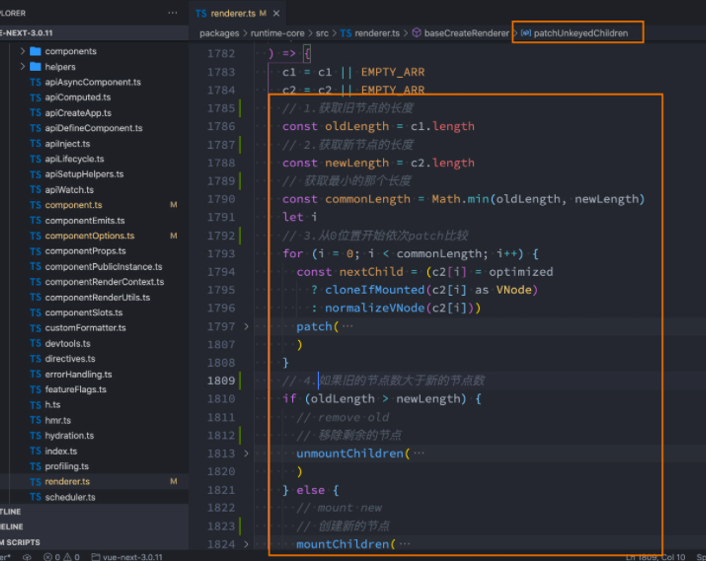This screenshot has height=561, width=706.
Task: Expand the NPM Scripts section header
Action: [94, 542]
